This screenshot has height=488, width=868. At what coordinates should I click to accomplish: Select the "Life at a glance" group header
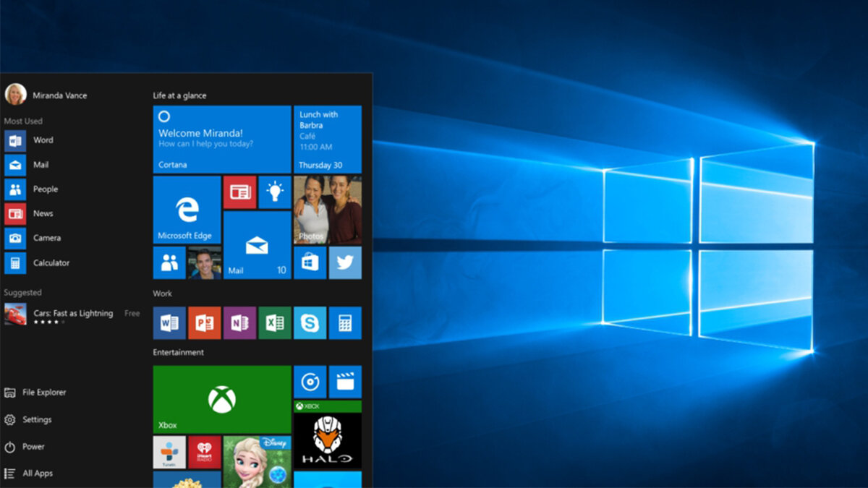coord(179,95)
